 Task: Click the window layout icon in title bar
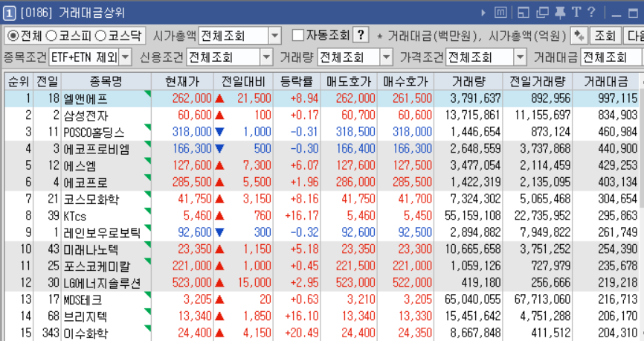(x=523, y=13)
